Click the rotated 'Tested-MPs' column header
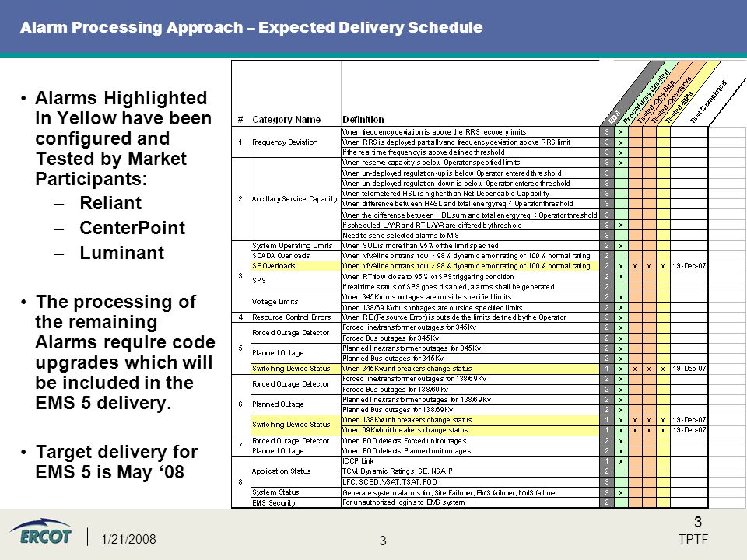This screenshot has width=747, height=560. 679,107
